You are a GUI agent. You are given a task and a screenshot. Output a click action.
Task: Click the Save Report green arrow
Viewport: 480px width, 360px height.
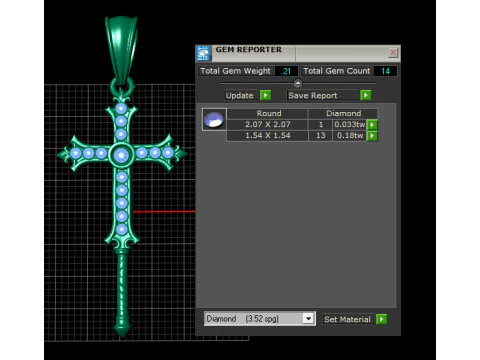click(x=366, y=95)
